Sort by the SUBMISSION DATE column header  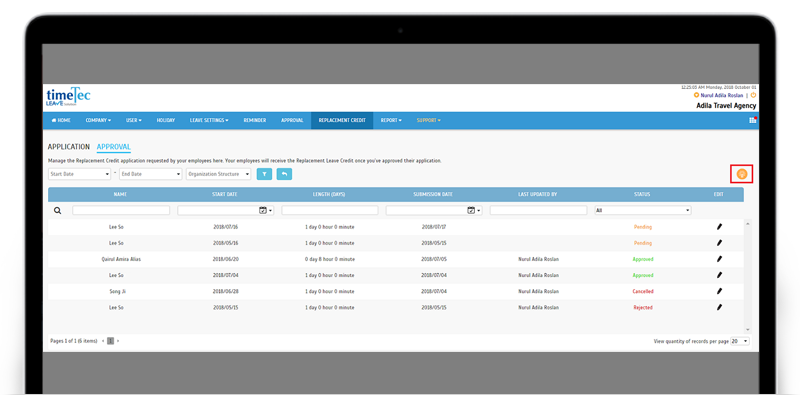(x=433, y=194)
